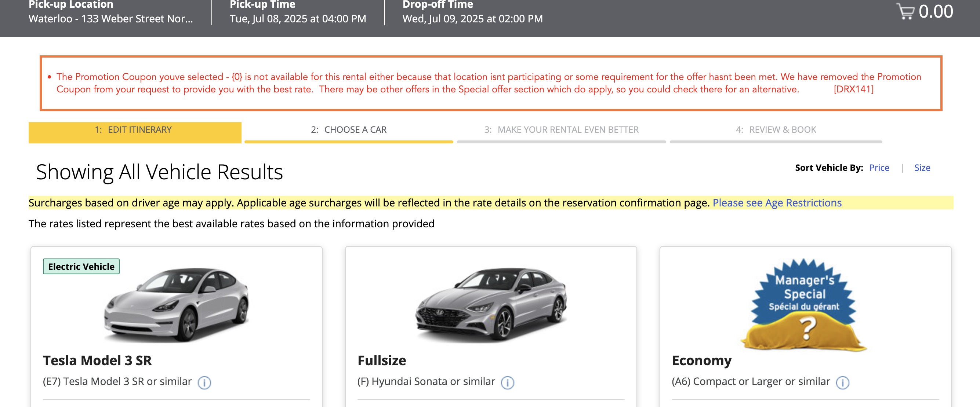This screenshot has height=407, width=980.
Task: Click the cart total 0.00
Action: pyautogui.click(x=936, y=11)
